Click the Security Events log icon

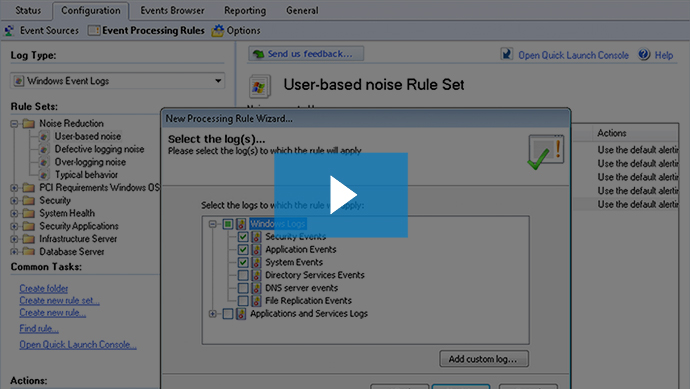pos(256,237)
